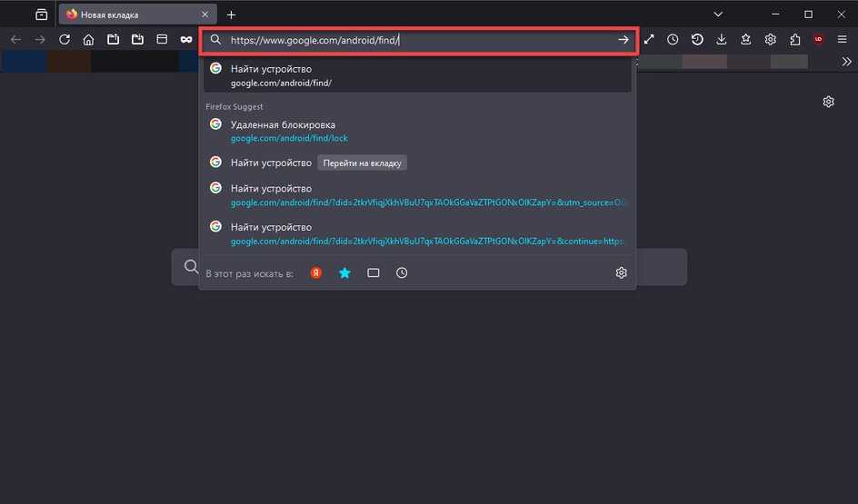Select top suggestion "Найти устройство" google.com/android/find/
The height and width of the screenshot is (504, 858).
point(417,75)
